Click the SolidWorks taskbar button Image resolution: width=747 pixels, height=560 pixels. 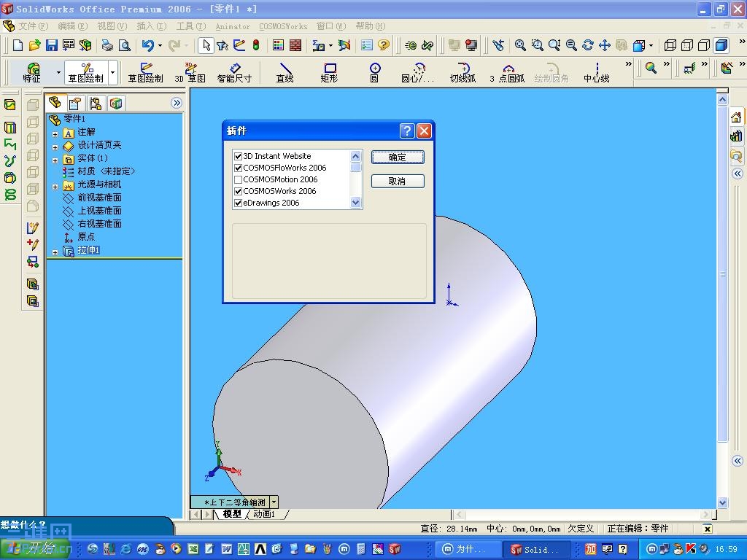coord(536,550)
